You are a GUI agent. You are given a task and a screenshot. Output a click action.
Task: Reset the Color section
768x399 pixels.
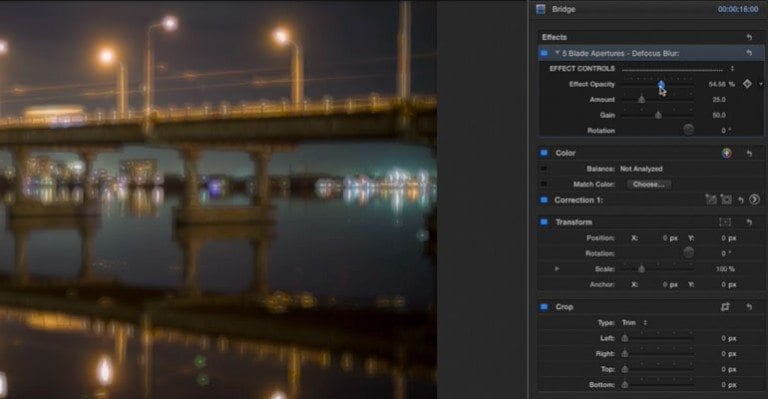click(x=749, y=153)
